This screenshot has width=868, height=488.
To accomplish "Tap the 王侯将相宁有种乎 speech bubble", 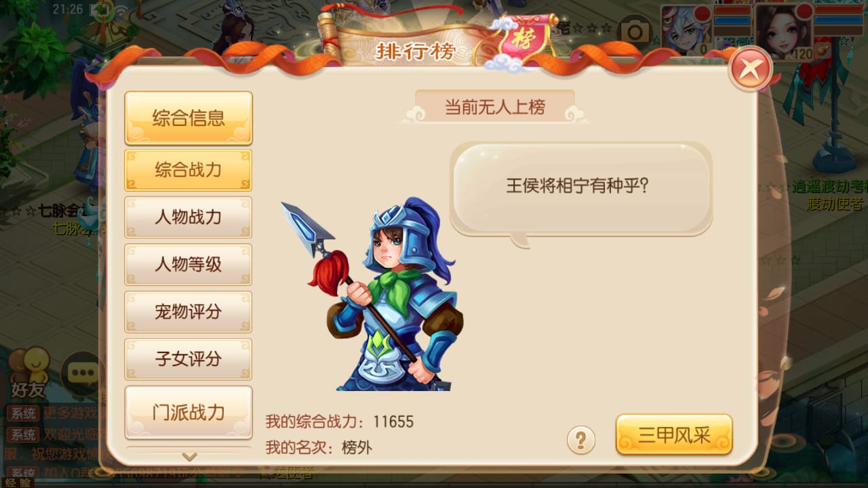I will 582,190.
